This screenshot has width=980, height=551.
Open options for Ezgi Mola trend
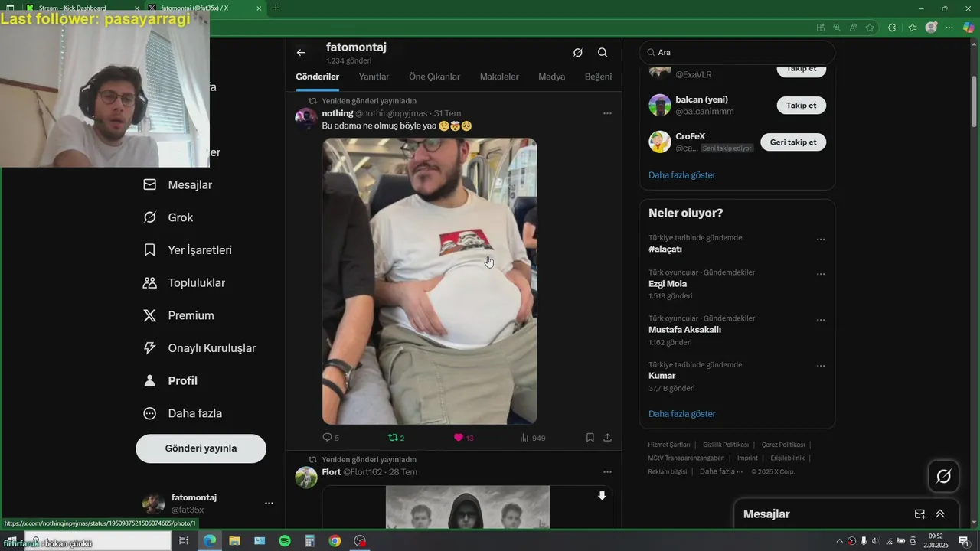821,274
